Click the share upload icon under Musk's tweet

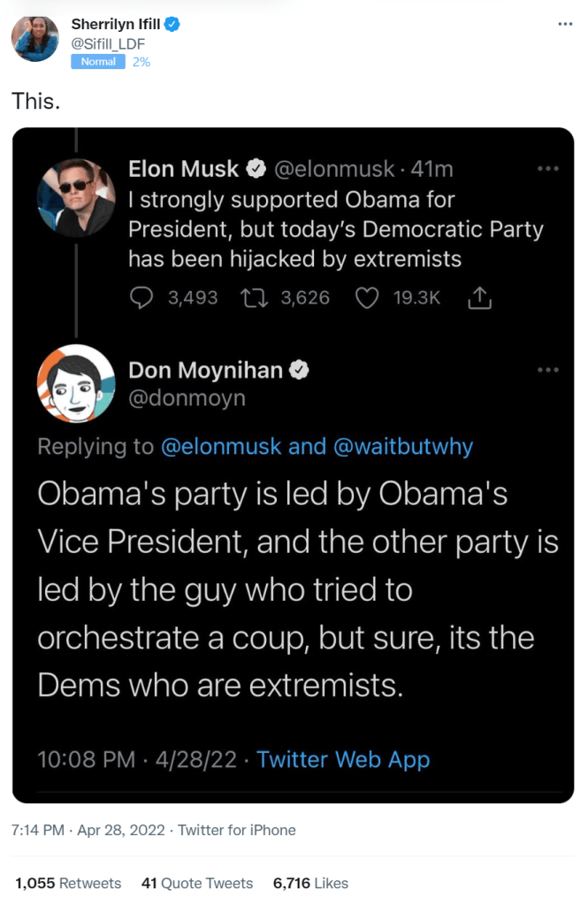click(x=478, y=299)
